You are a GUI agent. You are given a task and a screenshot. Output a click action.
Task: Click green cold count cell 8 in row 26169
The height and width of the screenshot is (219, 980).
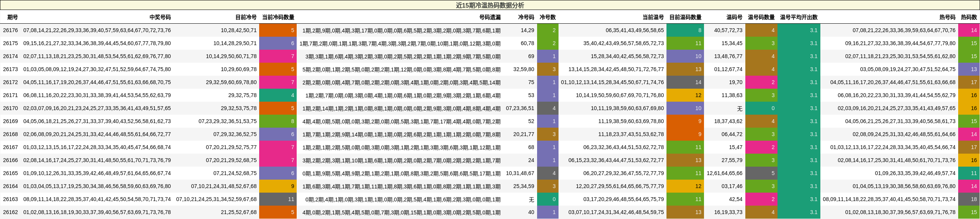[278, 121]
